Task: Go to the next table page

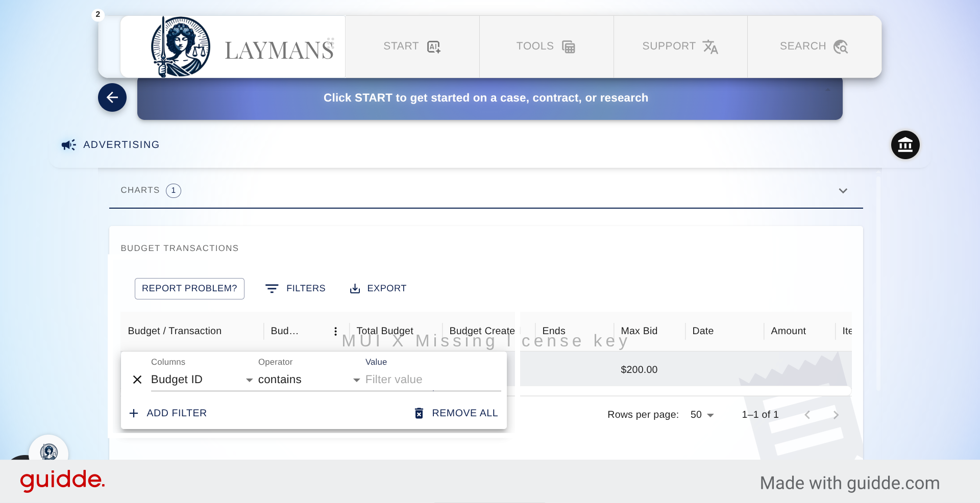Action: click(836, 415)
